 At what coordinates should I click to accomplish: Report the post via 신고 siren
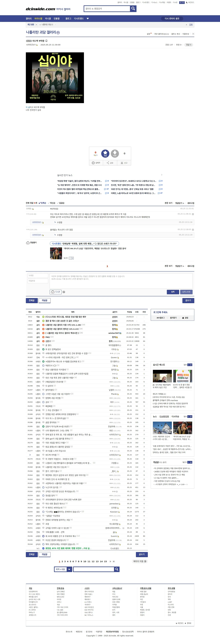(x=124, y=163)
